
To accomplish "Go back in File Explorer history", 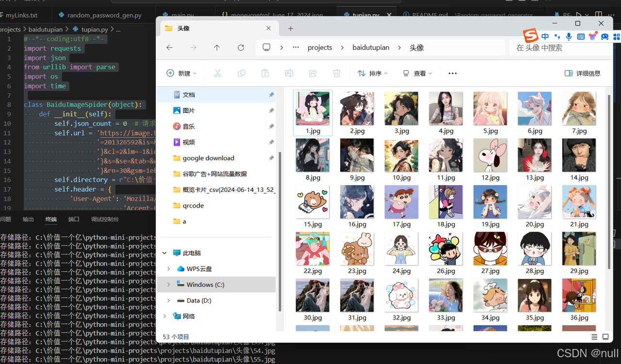I will point(169,47).
